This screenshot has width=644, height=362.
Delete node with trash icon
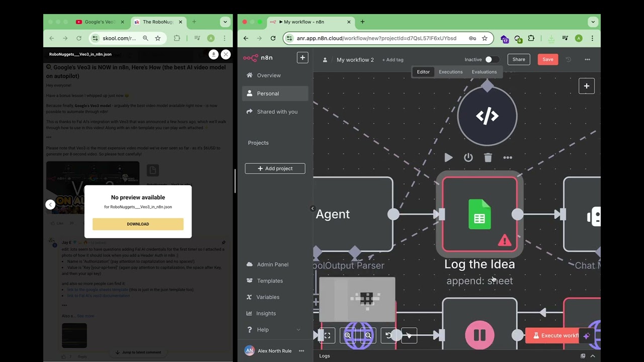[488, 158]
